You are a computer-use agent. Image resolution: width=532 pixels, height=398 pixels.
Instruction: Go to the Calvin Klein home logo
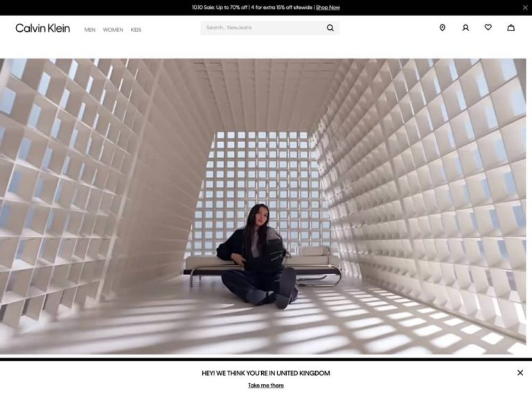pyautogui.click(x=43, y=28)
